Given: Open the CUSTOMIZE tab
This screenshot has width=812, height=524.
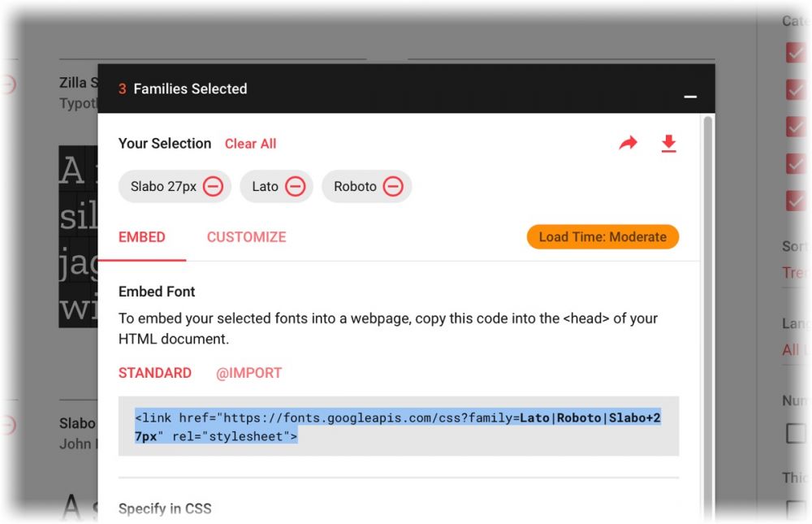Looking at the screenshot, I should (247, 237).
